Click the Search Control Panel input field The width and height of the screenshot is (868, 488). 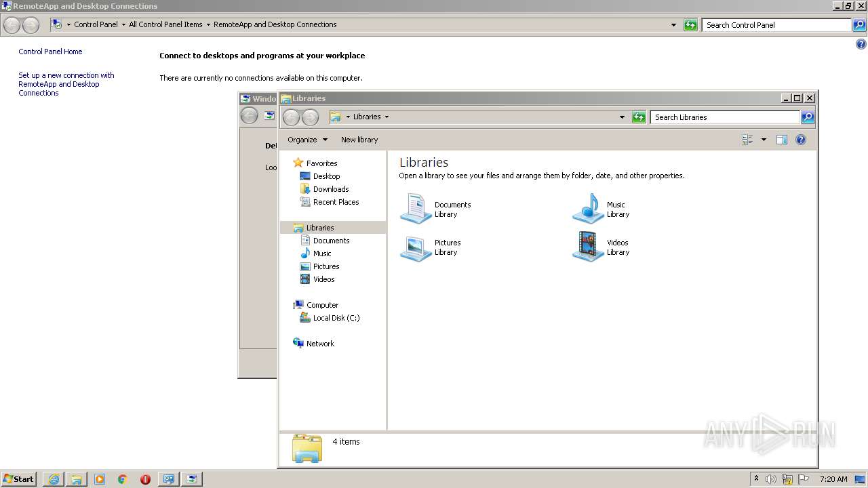(x=777, y=25)
